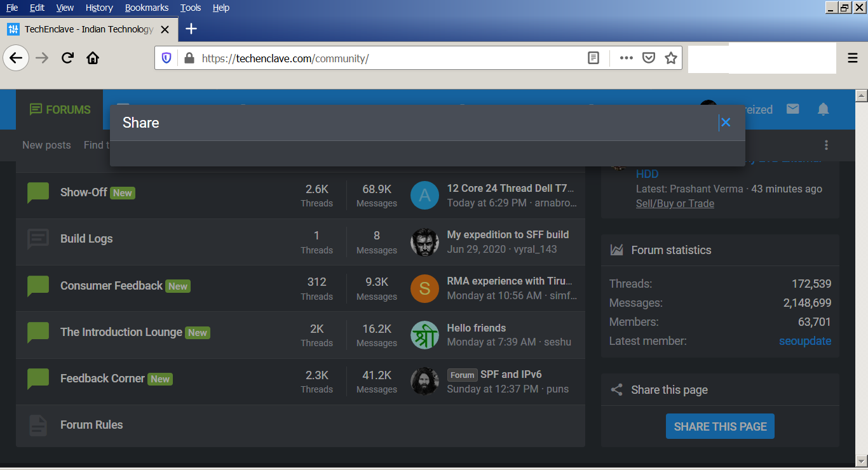This screenshot has width=868, height=470.
Task: Open the Edit menu
Action: point(37,8)
